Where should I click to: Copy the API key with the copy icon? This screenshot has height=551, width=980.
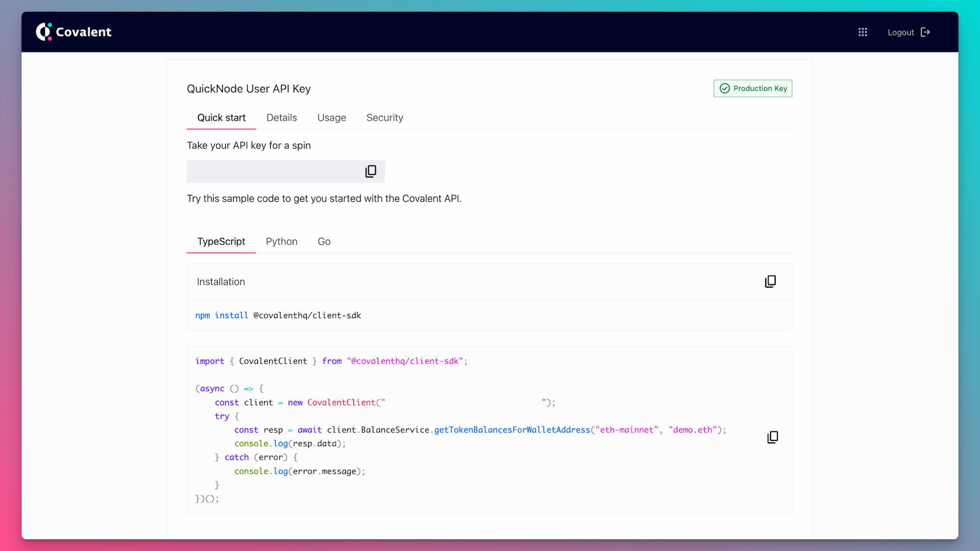(370, 171)
